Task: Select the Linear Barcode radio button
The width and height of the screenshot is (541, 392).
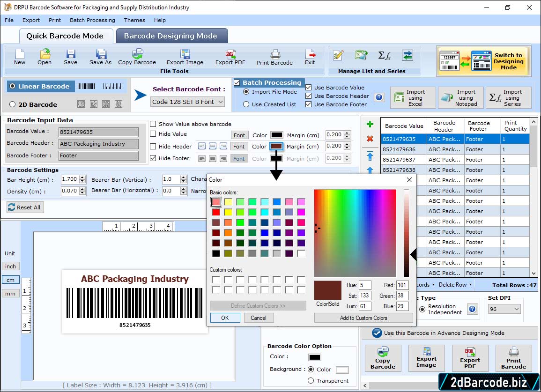Action: coord(13,86)
